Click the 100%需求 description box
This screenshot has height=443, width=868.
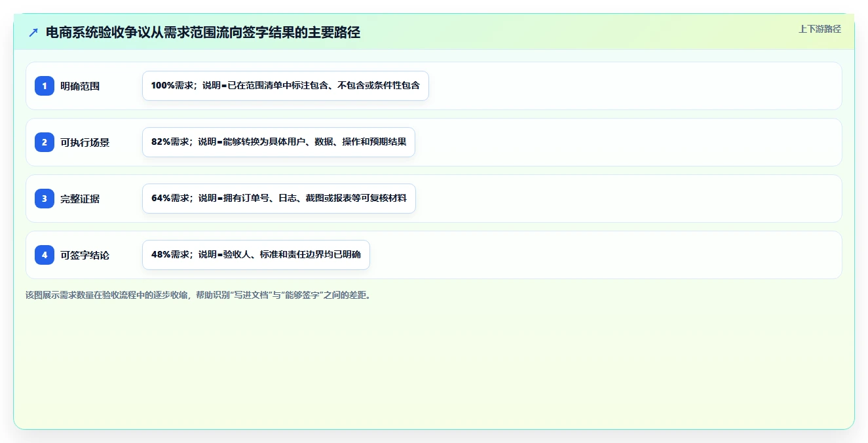(x=286, y=86)
